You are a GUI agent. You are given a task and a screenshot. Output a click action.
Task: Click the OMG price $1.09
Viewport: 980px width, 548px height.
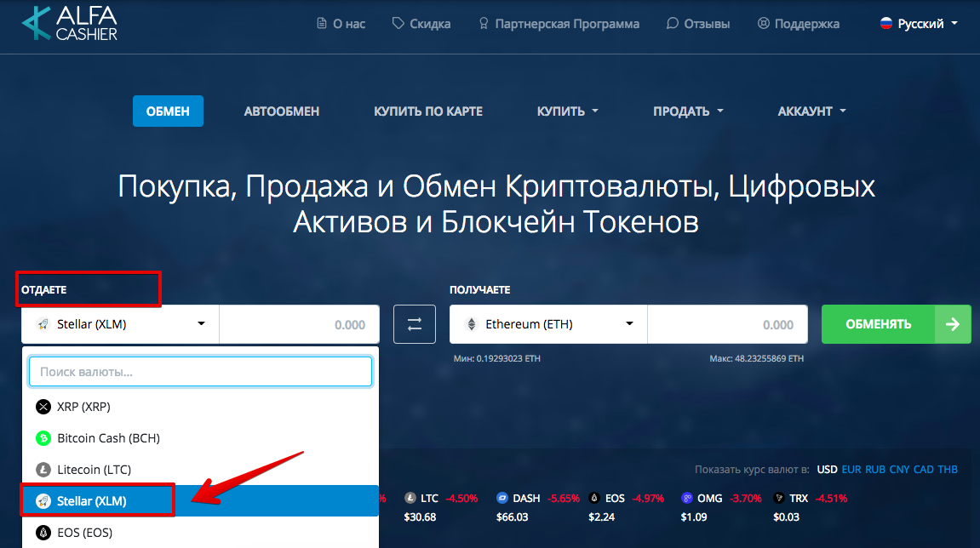click(x=694, y=517)
